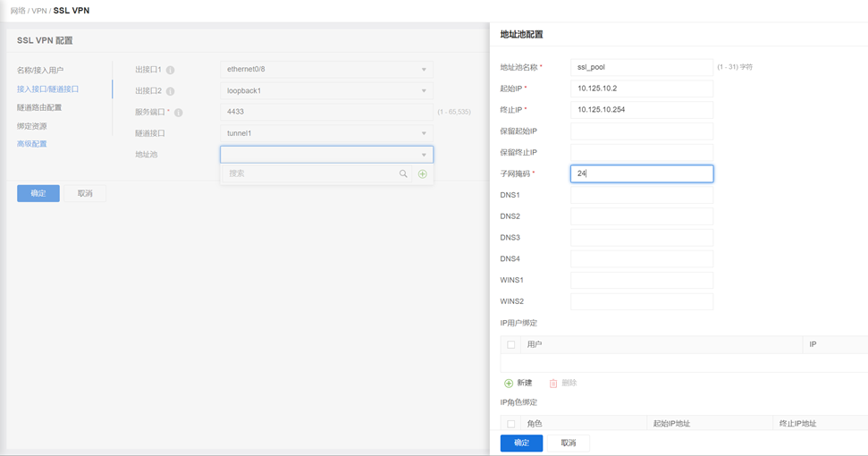Click IP column header in user binding table

tap(835, 345)
